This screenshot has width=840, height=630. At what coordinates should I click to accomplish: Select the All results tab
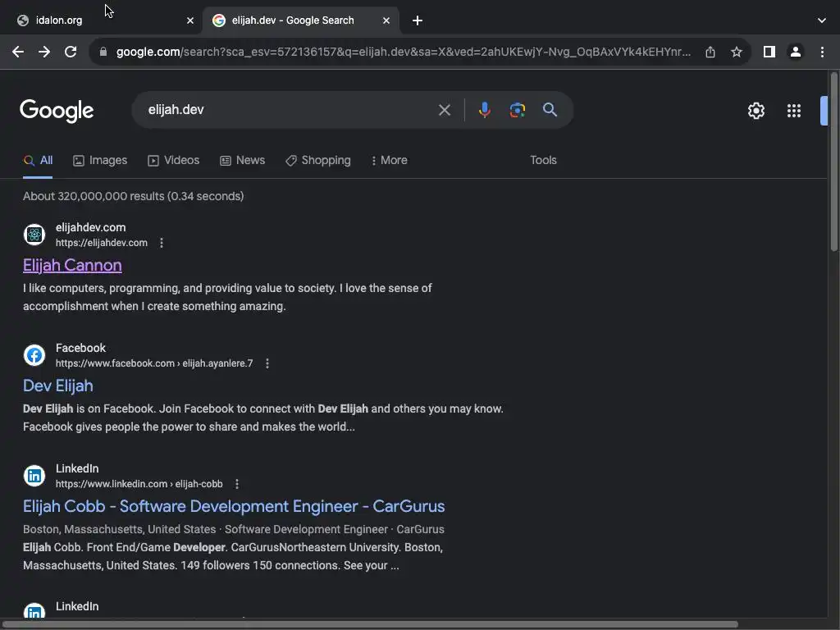(x=38, y=160)
